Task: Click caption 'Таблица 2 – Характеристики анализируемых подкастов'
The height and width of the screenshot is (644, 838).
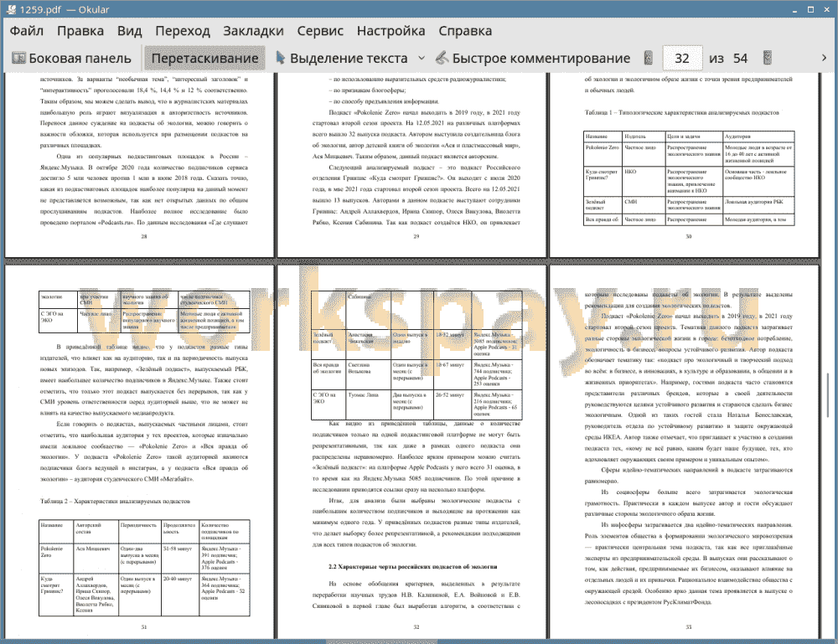Action: coord(115,502)
